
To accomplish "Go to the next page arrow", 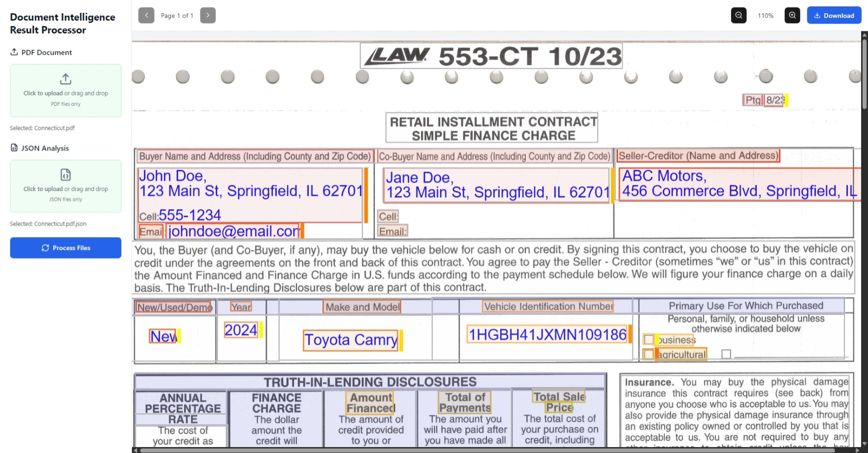I will [208, 16].
